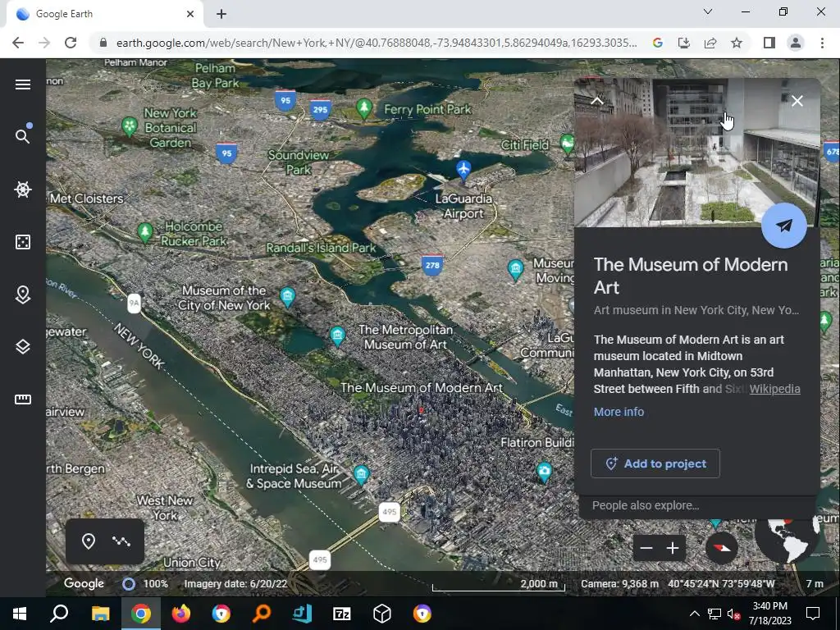This screenshot has height=630, width=840.
Task: Click Google icon in address bar
Action: point(657,43)
